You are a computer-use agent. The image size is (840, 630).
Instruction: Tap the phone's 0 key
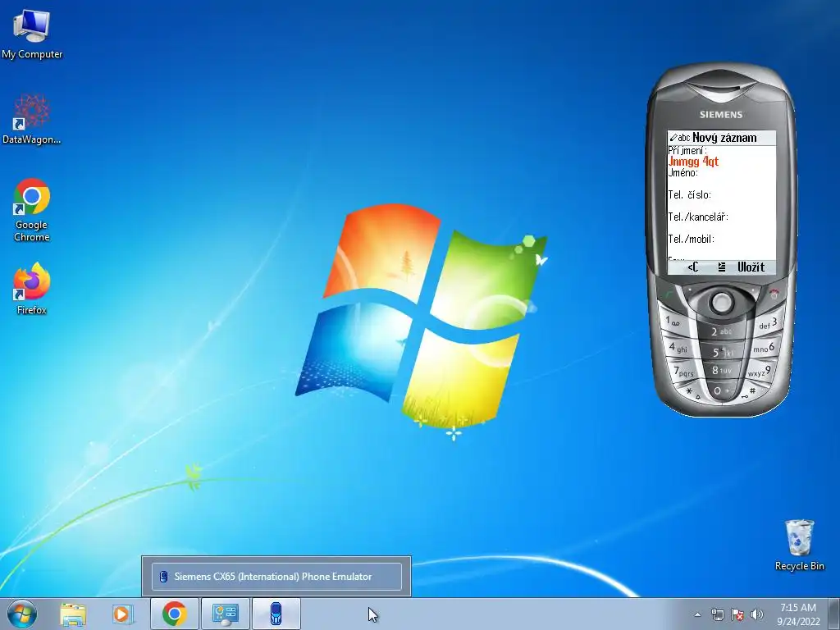coord(720,390)
